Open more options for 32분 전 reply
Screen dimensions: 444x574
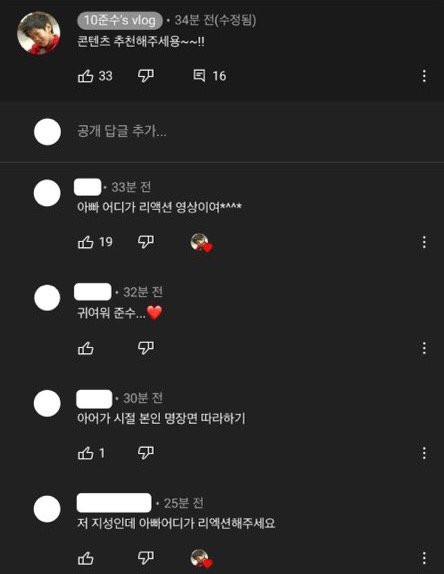[x=424, y=348]
